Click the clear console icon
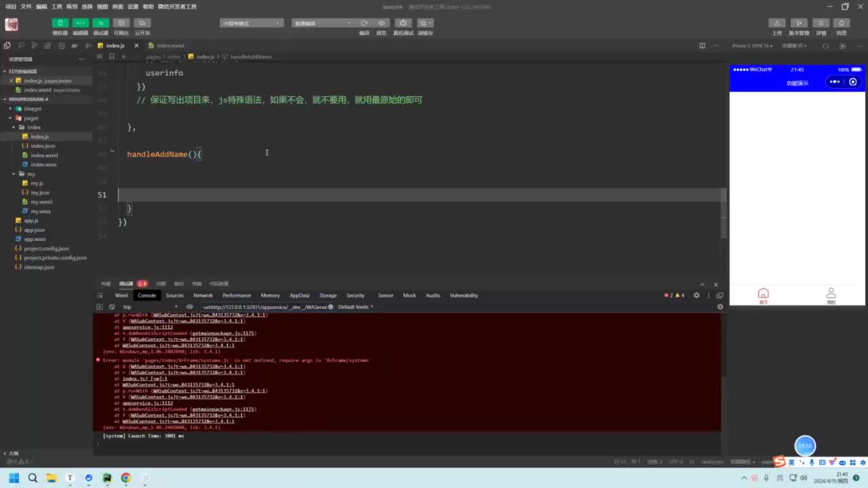The height and width of the screenshot is (488, 868). tap(112, 307)
